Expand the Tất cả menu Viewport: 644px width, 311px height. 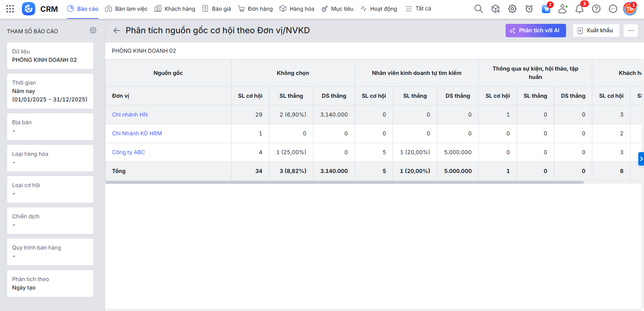418,9
